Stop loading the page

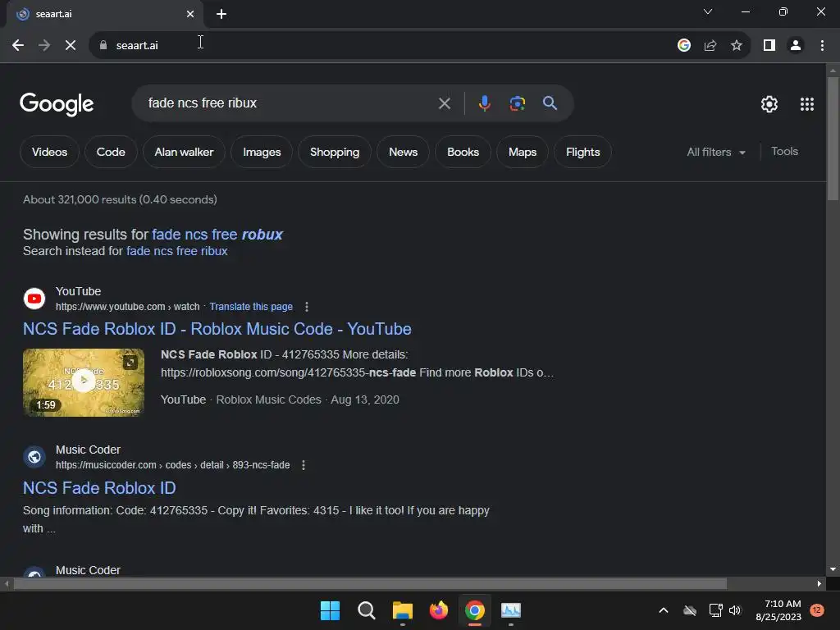tap(71, 46)
